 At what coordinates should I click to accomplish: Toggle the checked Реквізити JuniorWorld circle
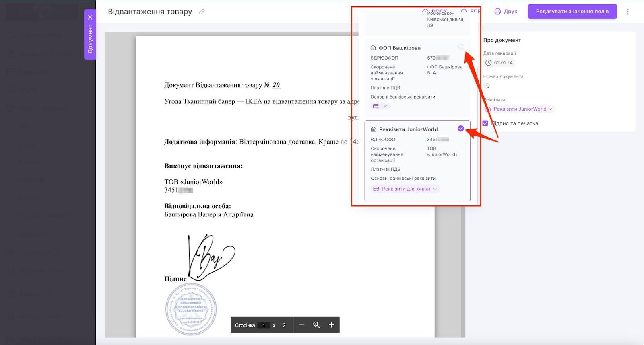[x=461, y=129]
